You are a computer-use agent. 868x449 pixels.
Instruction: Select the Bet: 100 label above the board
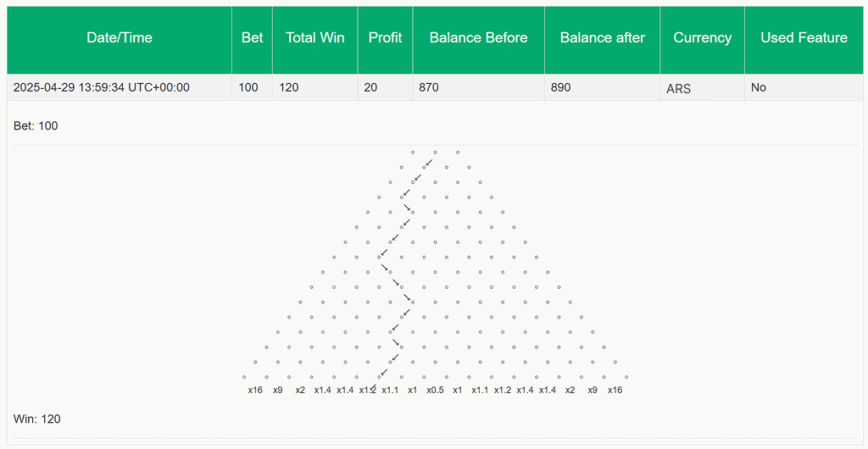click(36, 126)
